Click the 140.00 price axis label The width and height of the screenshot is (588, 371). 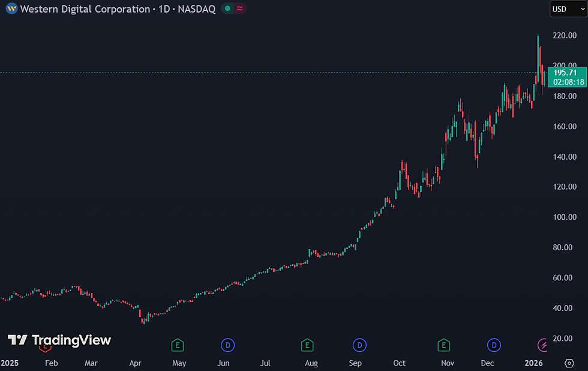point(565,157)
